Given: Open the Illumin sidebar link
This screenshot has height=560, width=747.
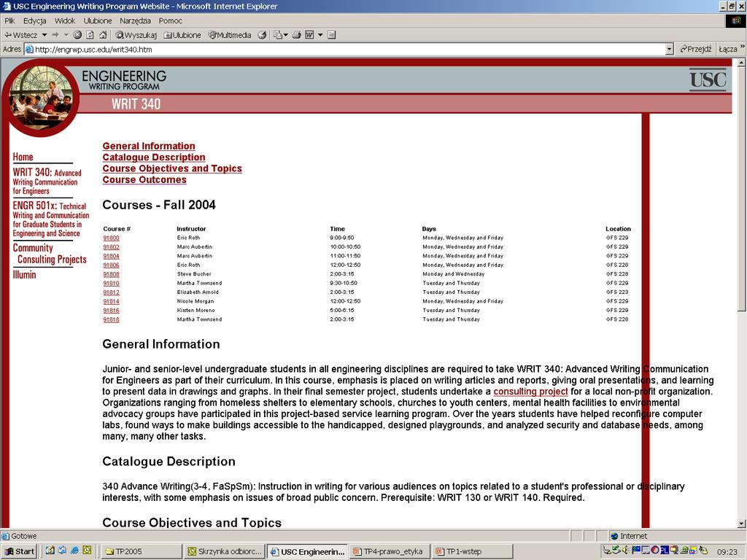Looking at the screenshot, I should [24, 275].
